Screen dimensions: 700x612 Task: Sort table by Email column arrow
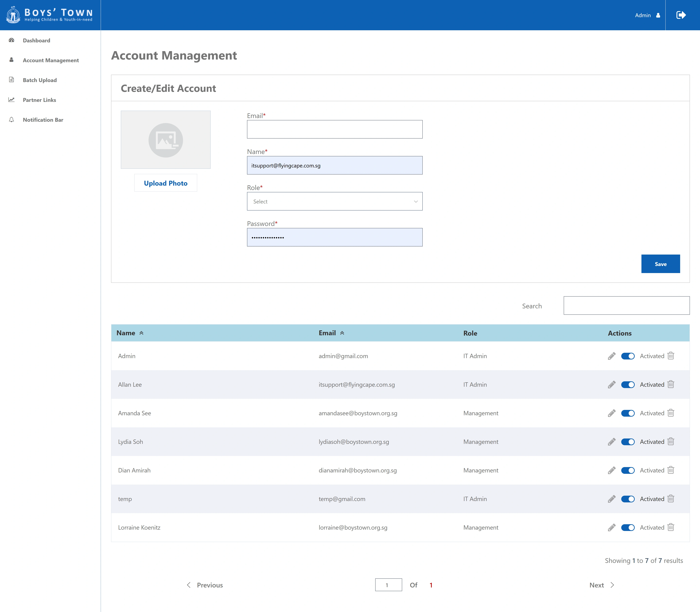342,333
